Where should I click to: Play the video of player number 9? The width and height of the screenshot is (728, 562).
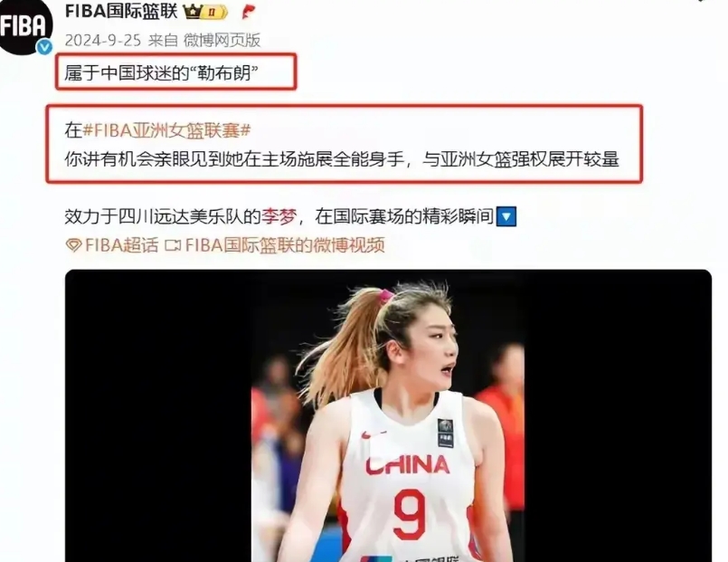coord(388,415)
